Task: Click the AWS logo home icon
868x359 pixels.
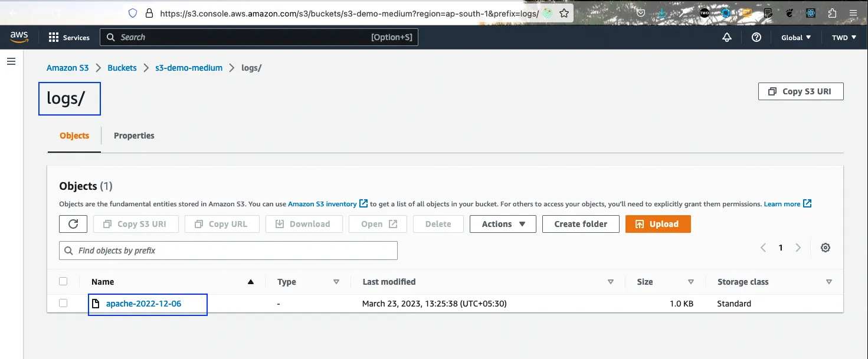Action: (19, 37)
